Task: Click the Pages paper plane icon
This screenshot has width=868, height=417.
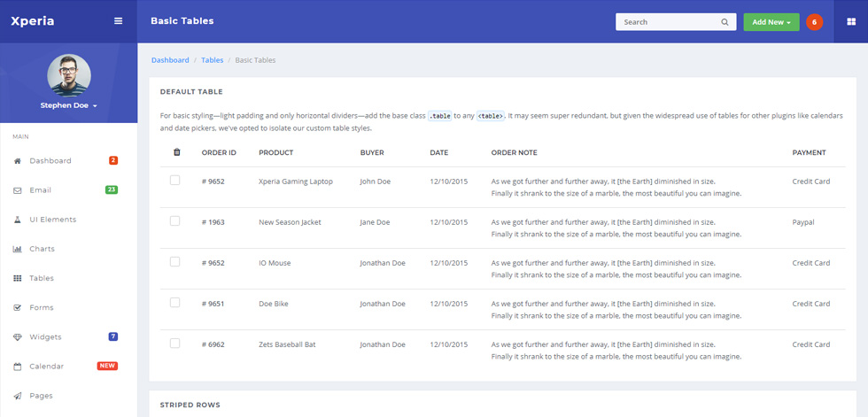Action: point(17,396)
